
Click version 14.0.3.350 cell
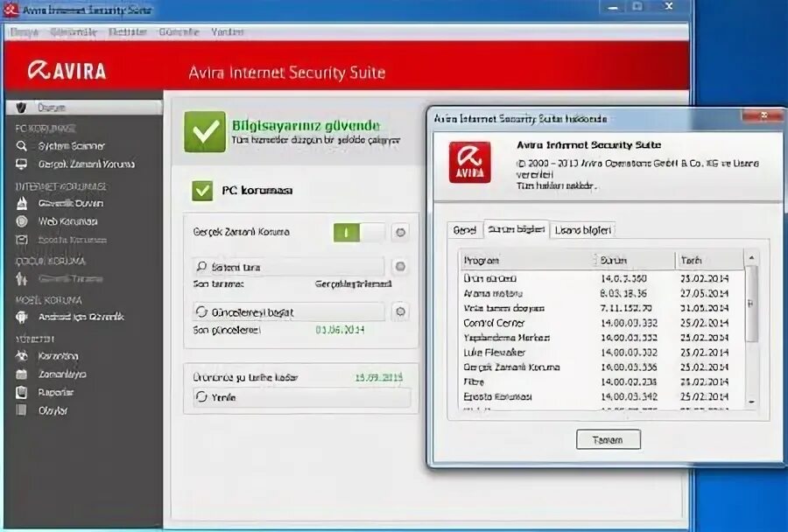tap(623, 278)
